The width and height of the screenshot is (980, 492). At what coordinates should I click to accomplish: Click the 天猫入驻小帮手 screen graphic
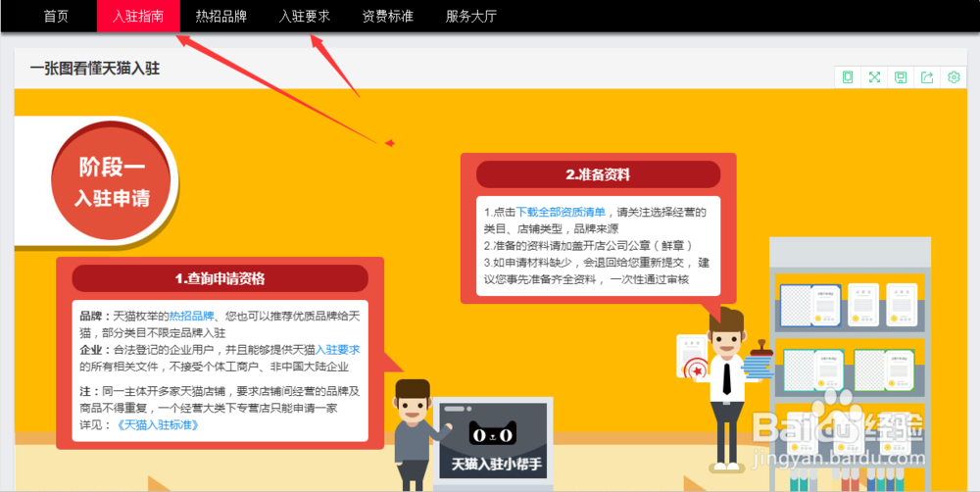tap(493, 441)
